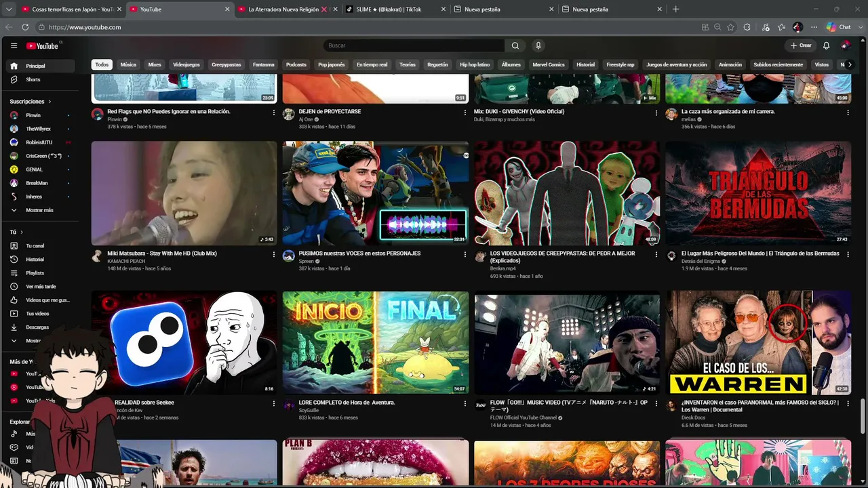
Task: Select the Creepypastas filter chip
Action: coord(226,64)
